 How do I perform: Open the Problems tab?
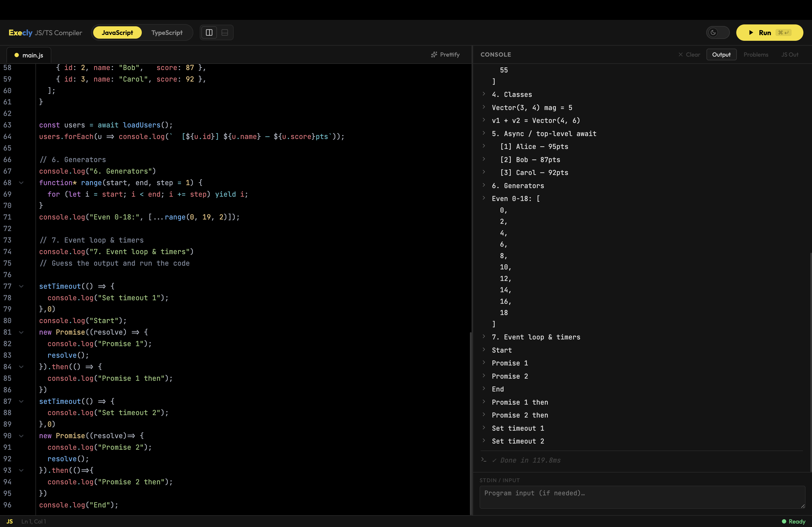(x=756, y=54)
